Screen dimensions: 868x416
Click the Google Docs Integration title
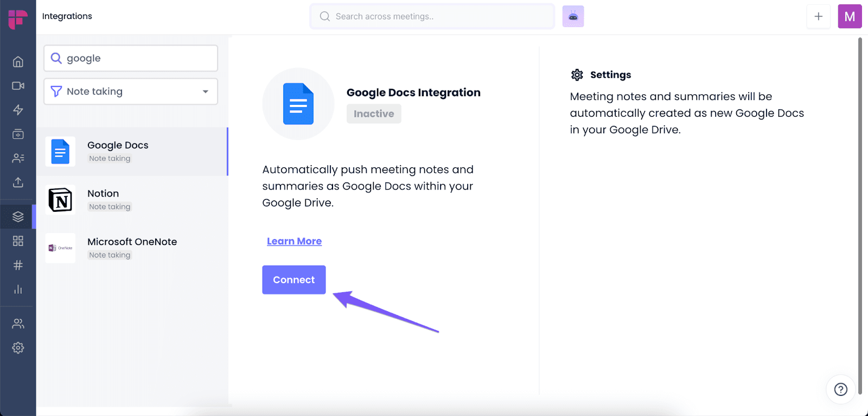[x=413, y=92]
